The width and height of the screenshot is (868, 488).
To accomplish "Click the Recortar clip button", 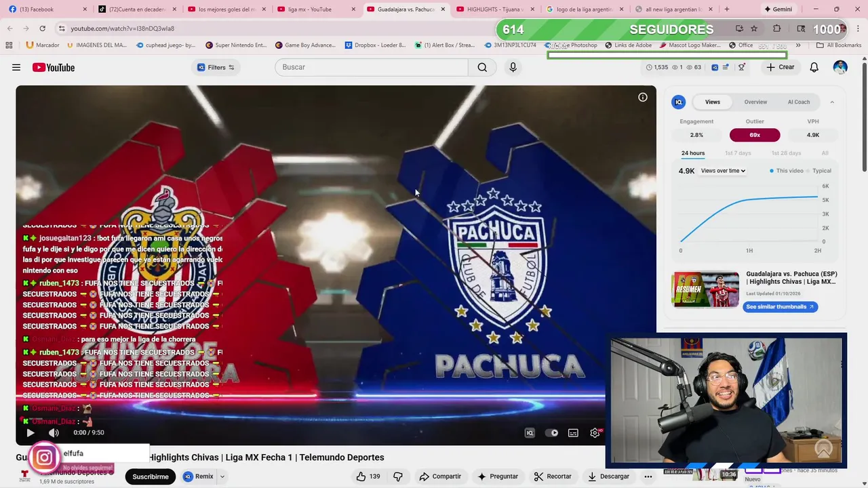I will 552,476.
